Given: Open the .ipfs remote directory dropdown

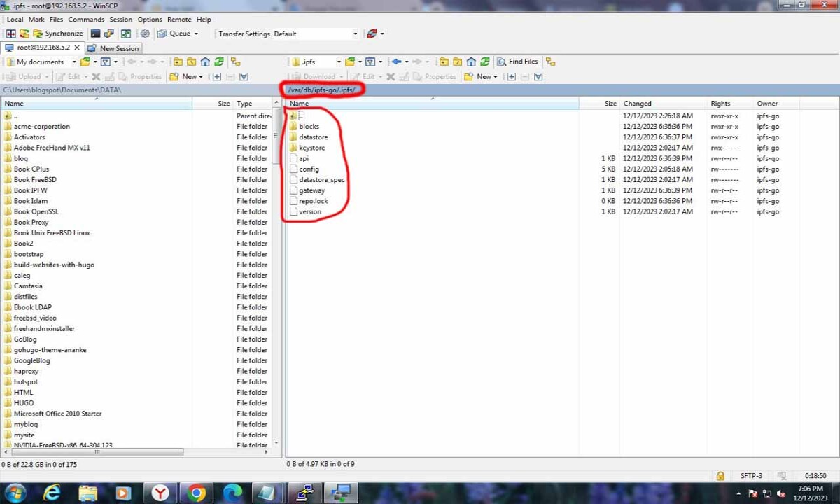Looking at the screenshot, I should pyautogui.click(x=316, y=62).
